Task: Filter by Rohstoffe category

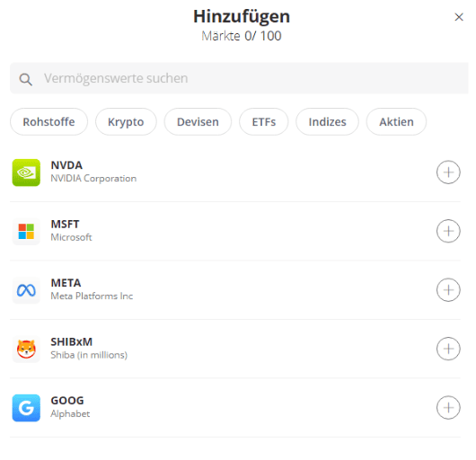Action: 48,122
